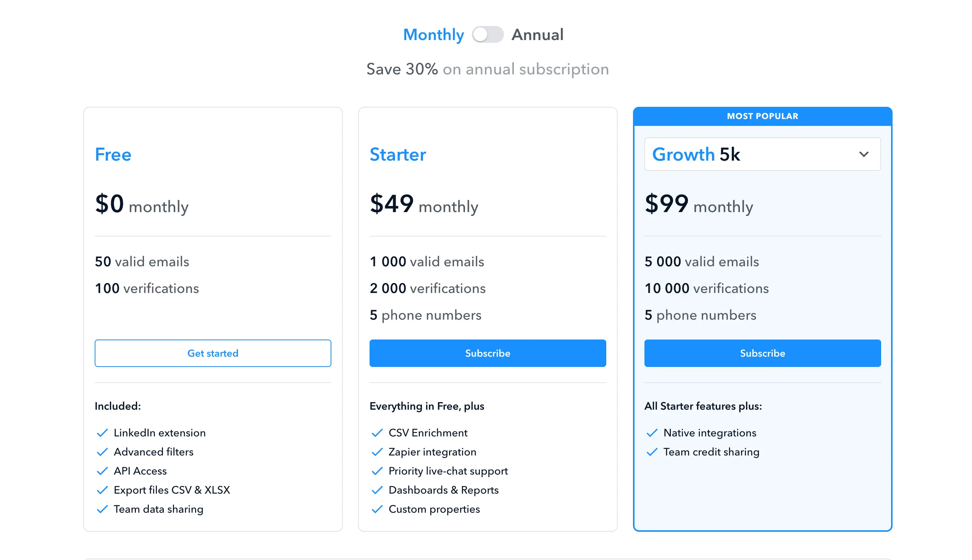
Task: Click checkmark beside Priority live-chat support
Action: tap(377, 471)
